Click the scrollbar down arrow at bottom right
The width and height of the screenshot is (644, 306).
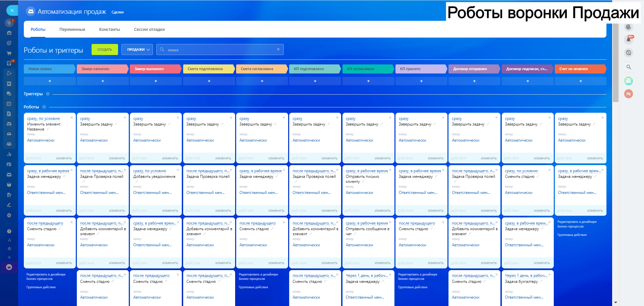click(x=615, y=303)
